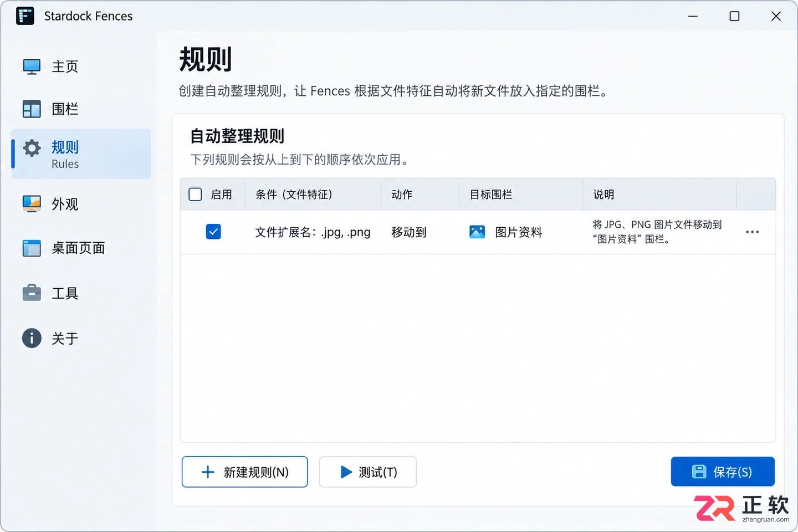
Task: Click the 新建规则(N) button
Action: point(244,472)
